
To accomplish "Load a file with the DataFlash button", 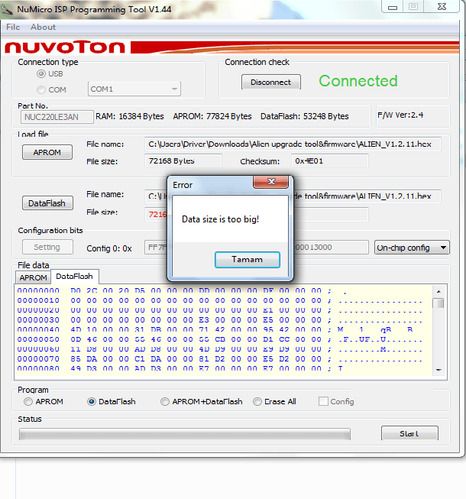I will pyautogui.click(x=47, y=203).
